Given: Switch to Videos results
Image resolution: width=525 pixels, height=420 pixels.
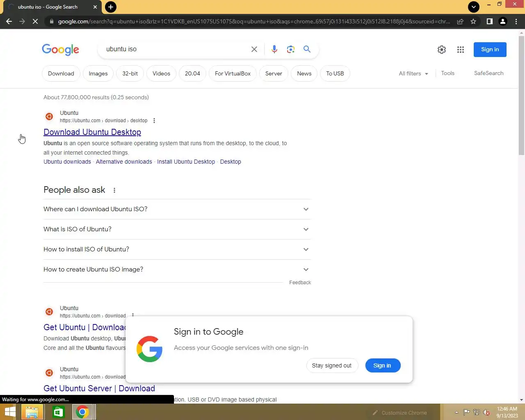Looking at the screenshot, I should 161,74.
